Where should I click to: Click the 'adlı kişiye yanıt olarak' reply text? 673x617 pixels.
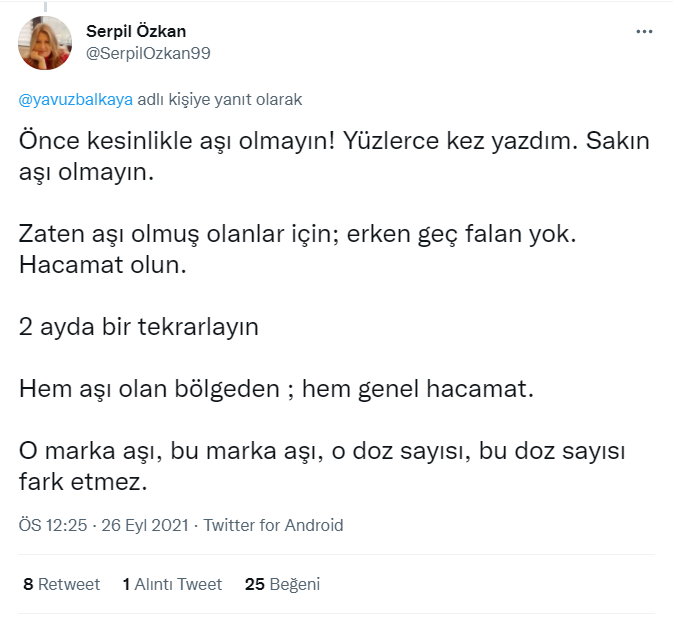point(219,100)
